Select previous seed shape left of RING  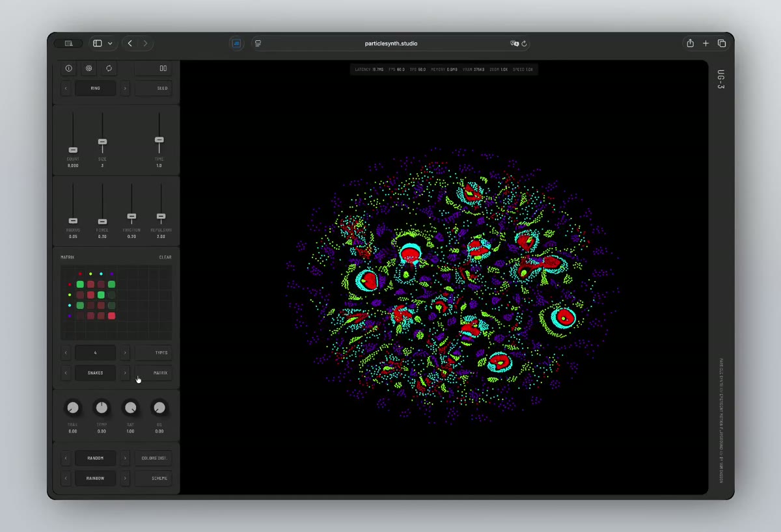click(66, 88)
